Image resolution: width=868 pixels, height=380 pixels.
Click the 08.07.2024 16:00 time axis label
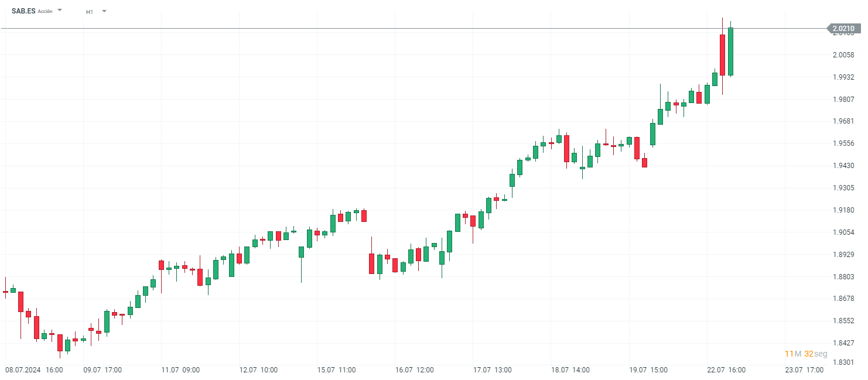[34, 370]
